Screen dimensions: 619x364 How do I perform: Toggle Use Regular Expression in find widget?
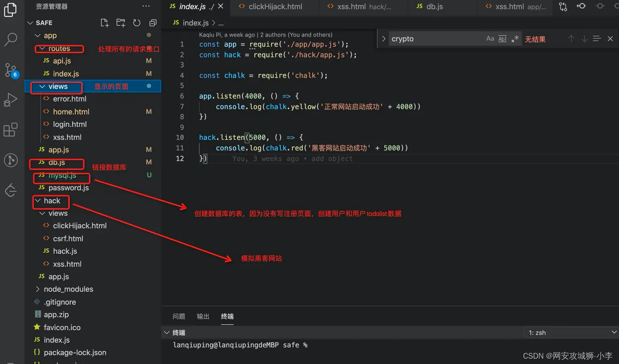[515, 39]
